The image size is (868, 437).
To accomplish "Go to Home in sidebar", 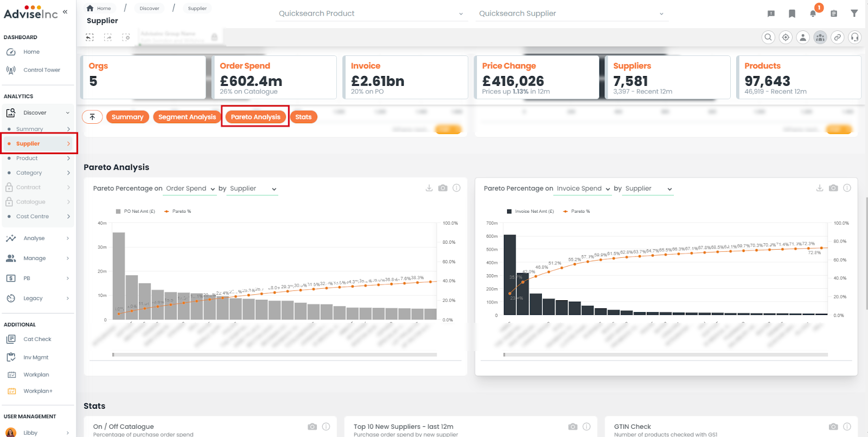I will click(x=31, y=52).
